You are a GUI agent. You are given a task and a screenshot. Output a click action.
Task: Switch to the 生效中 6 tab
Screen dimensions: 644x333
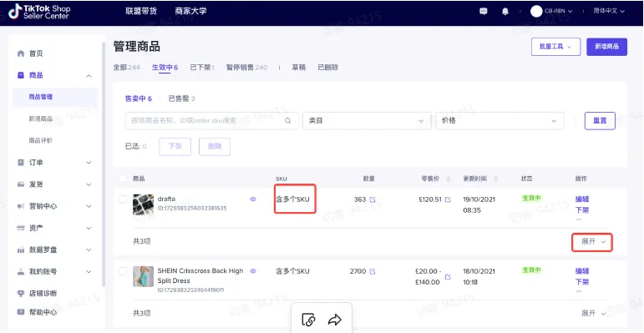click(x=165, y=68)
